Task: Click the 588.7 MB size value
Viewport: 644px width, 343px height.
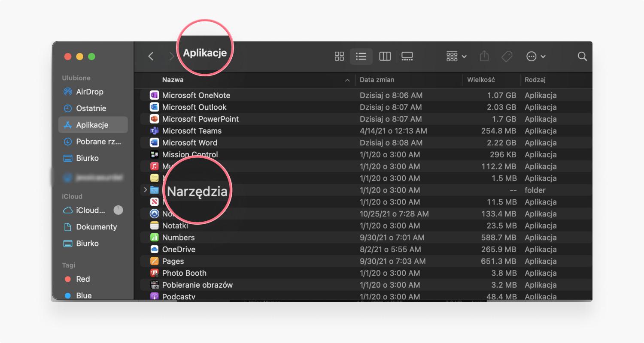Action: [x=498, y=238]
